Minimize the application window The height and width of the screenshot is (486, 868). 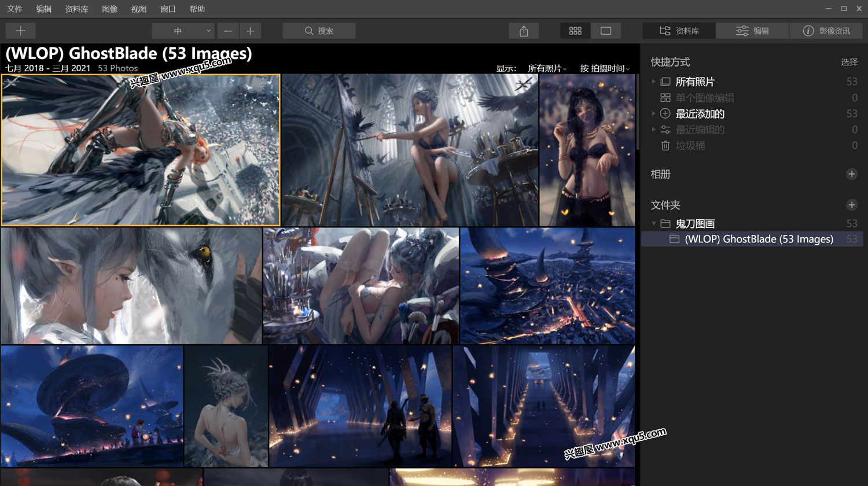tap(829, 9)
